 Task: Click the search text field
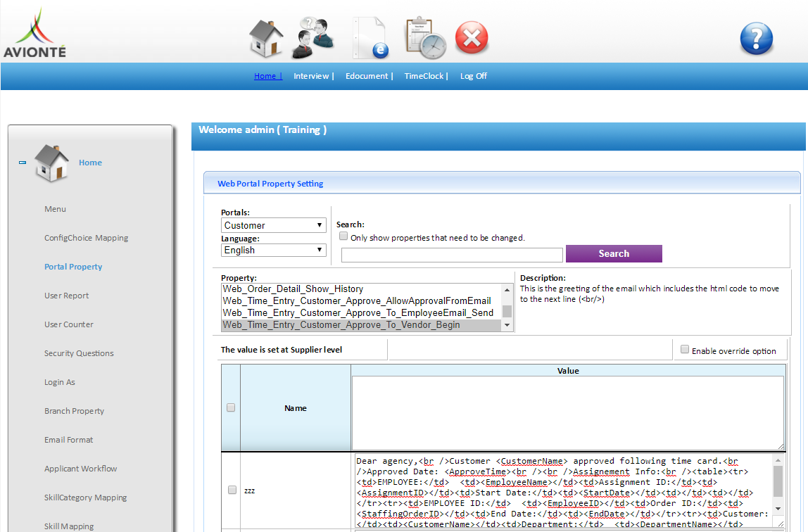[x=452, y=255]
